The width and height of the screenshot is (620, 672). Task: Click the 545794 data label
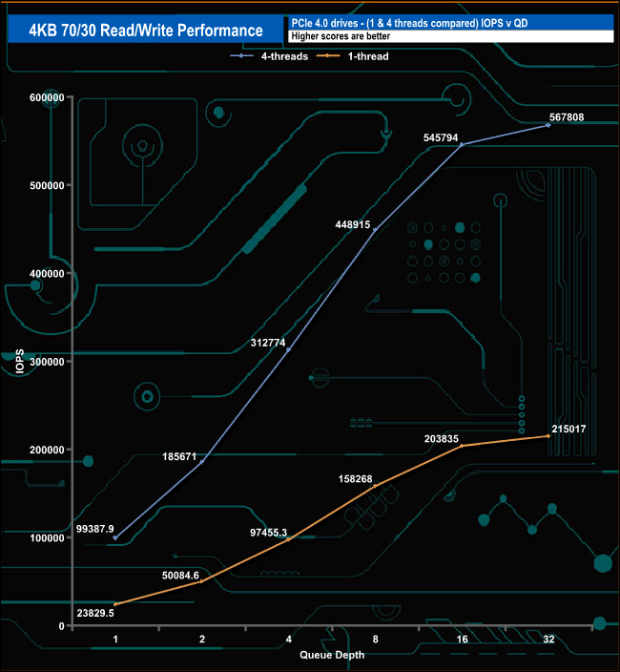(441, 137)
